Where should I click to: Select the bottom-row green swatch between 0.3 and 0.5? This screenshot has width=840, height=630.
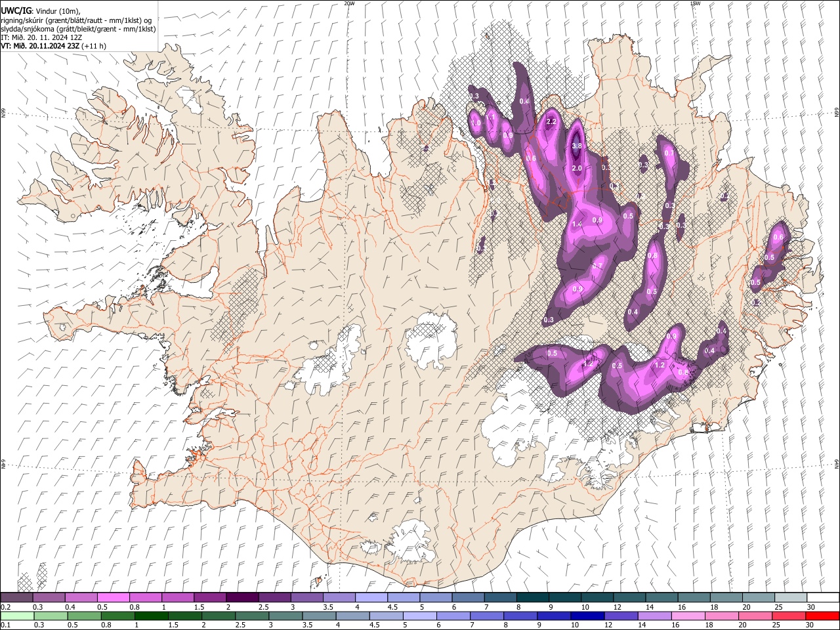[51, 616]
